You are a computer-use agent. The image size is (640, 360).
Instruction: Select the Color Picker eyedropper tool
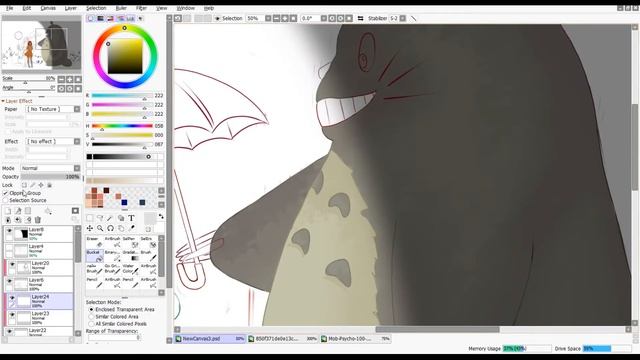(x=131, y=228)
